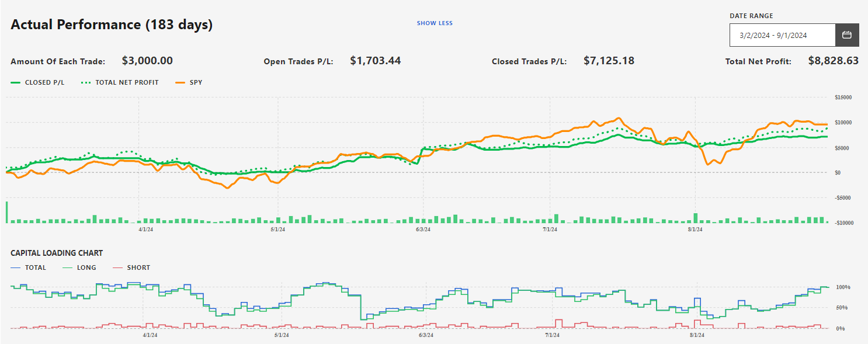
Task: Click the Total Net Profit label
Action: [758, 61]
